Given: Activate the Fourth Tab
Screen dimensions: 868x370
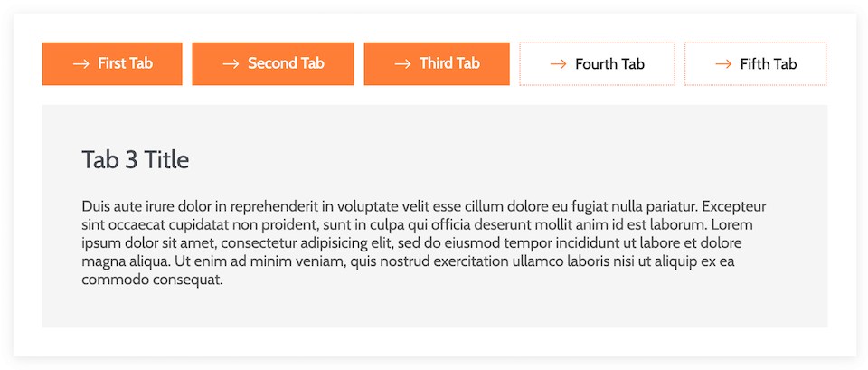Looking at the screenshot, I should (597, 63).
